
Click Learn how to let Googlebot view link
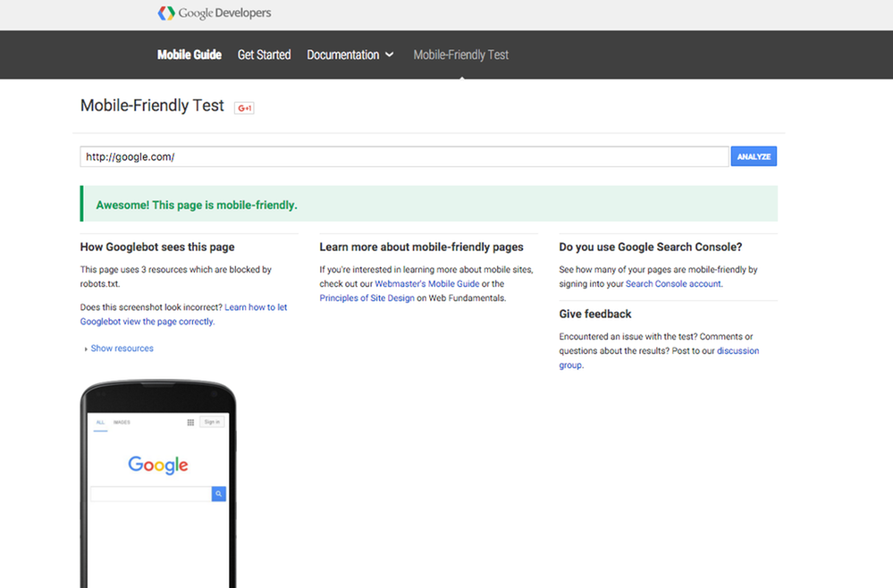pos(256,307)
